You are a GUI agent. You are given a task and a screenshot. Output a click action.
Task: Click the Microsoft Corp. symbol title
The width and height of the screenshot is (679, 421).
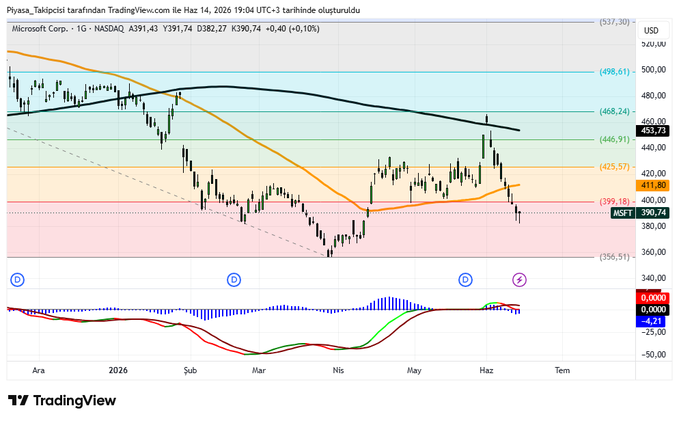(40, 29)
